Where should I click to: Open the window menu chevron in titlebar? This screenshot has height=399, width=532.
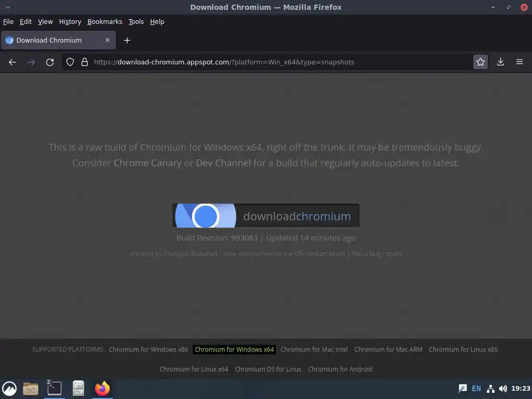tap(8, 7)
